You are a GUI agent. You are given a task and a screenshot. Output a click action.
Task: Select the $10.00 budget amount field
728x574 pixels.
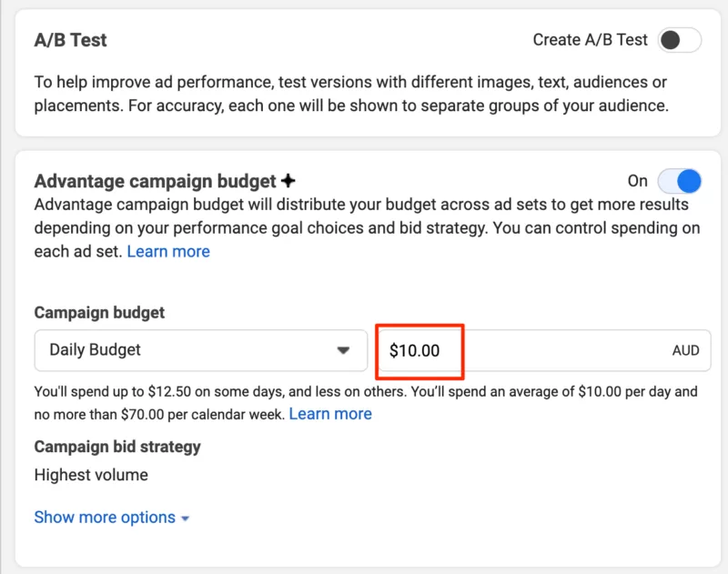pos(418,350)
